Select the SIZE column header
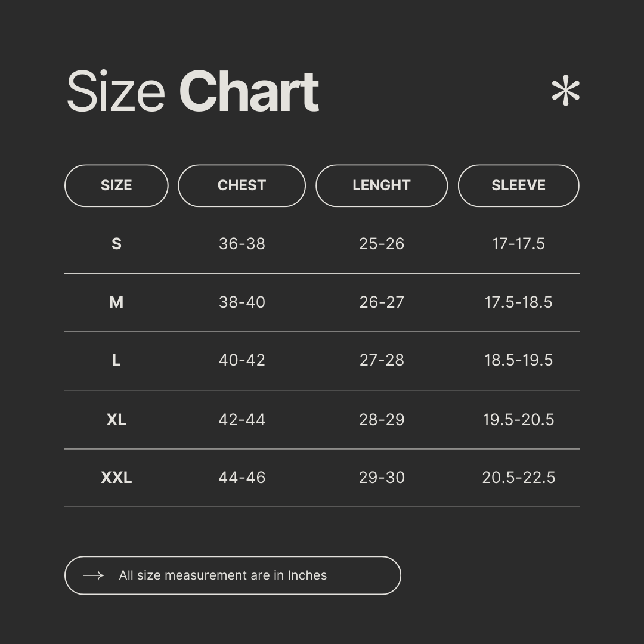The width and height of the screenshot is (644, 644). (x=116, y=185)
